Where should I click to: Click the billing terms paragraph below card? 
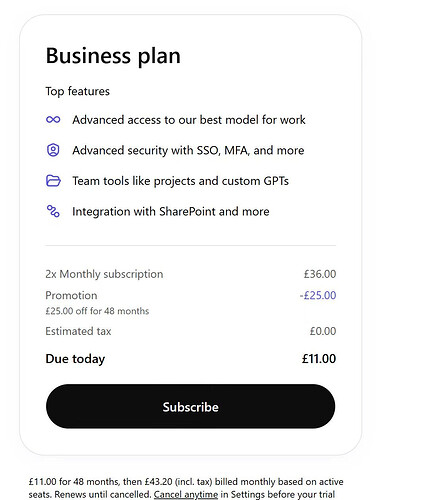[186, 488]
